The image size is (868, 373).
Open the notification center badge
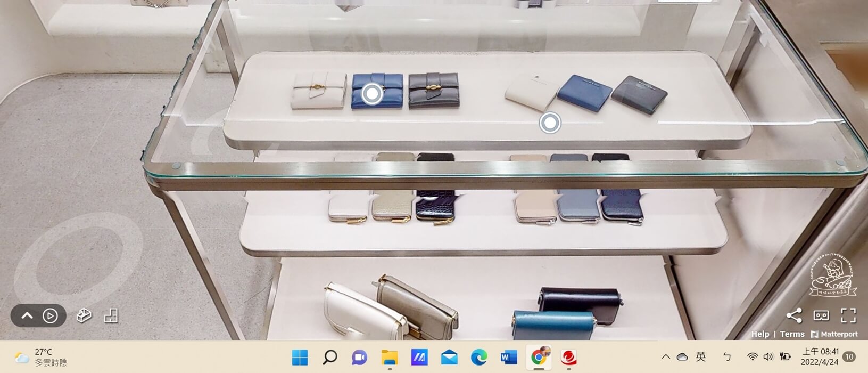(849, 357)
